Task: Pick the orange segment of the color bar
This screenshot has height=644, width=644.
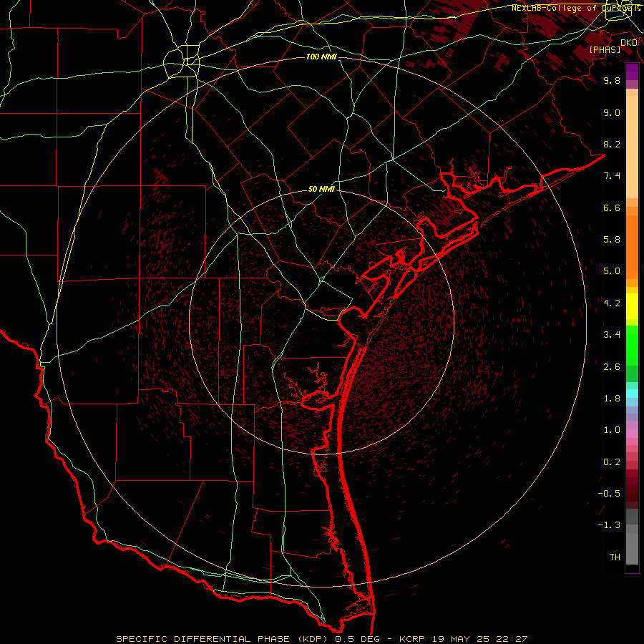Action: [x=632, y=248]
